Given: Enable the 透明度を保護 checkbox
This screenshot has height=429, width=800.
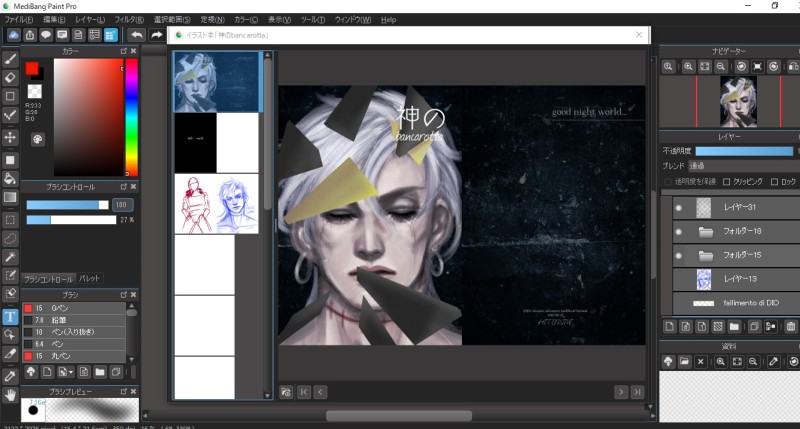Looking at the screenshot, I should pyautogui.click(x=668, y=182).
